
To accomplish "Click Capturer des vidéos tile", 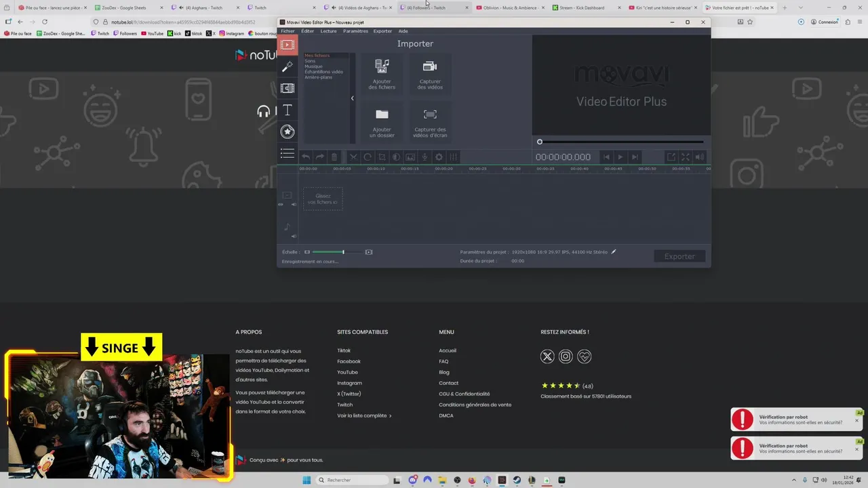I will click(x=430, y=75).
